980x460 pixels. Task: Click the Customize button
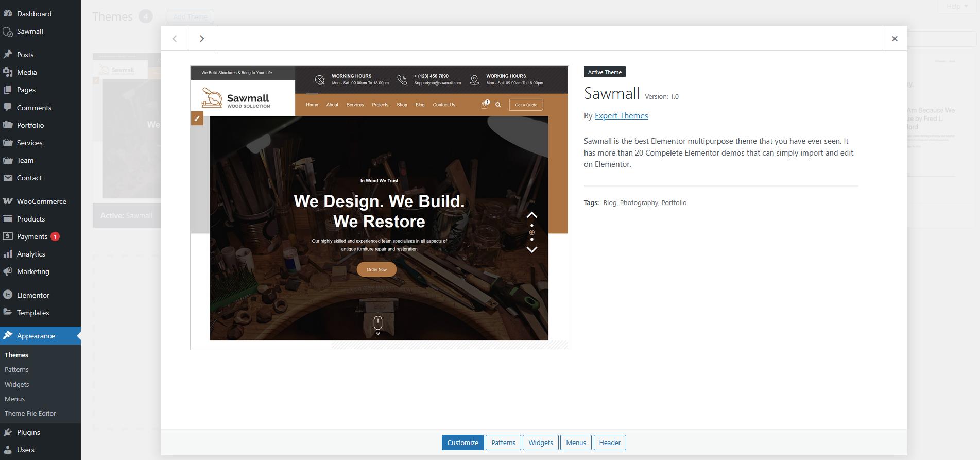click(x=462, y=442)
